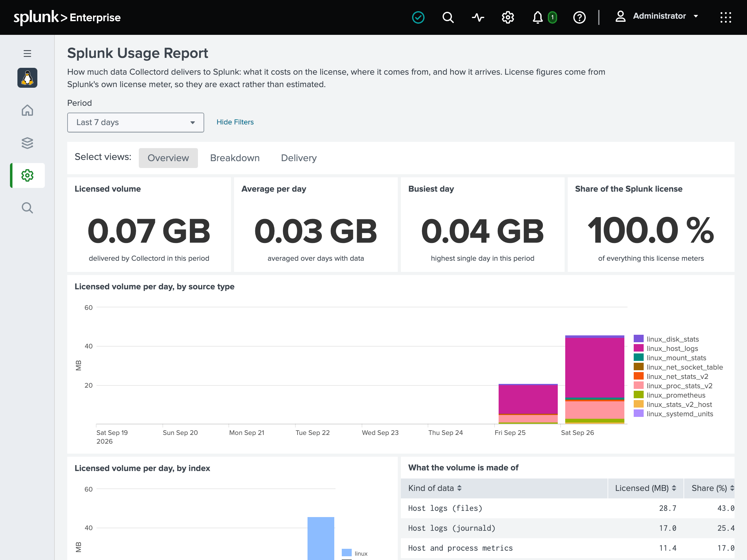Open the sidebar magnifier search icon
The image size is (747, 560).
pos(27,208)
